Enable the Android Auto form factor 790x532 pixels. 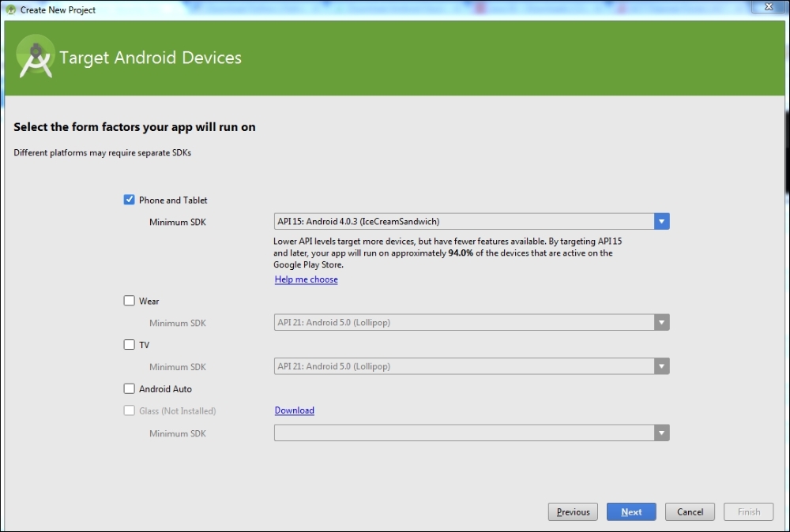click(x=129, y=388)
